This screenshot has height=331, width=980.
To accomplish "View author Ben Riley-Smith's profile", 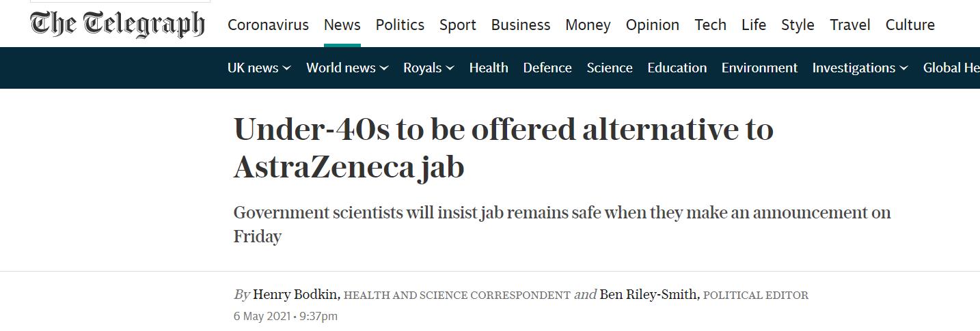I will click(649, 294).
